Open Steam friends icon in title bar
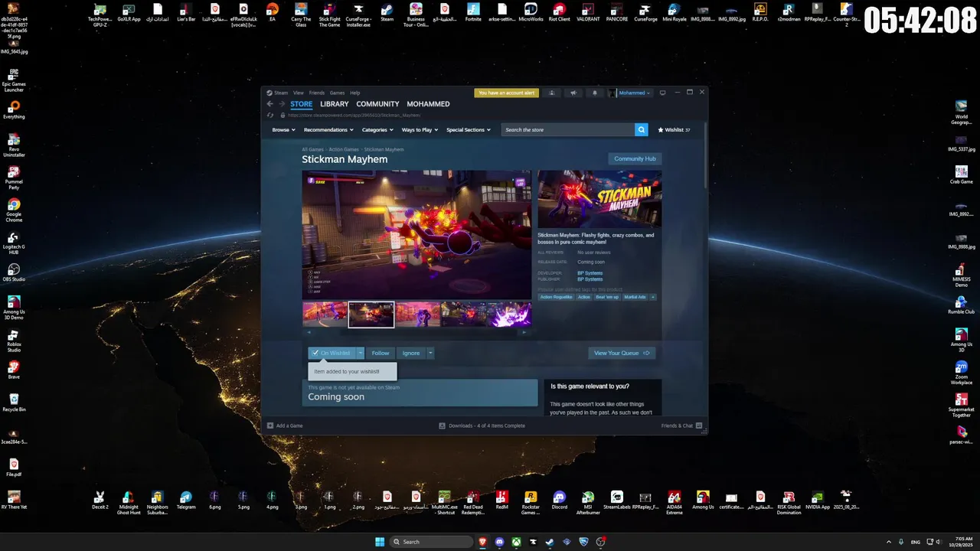 [551, 93]
